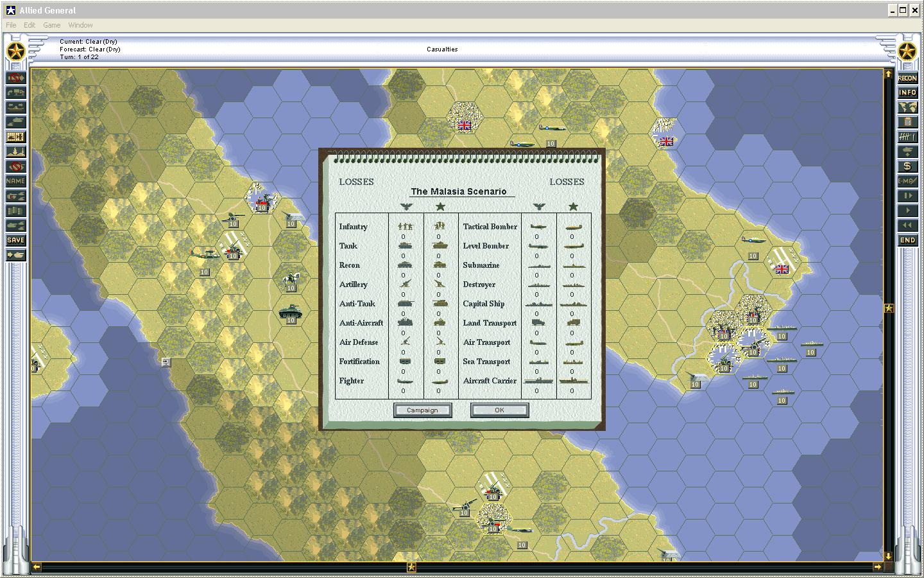Click the embark/disembark ship icon
The height and width of the screenshot is (578, 924).
point(16,108)
